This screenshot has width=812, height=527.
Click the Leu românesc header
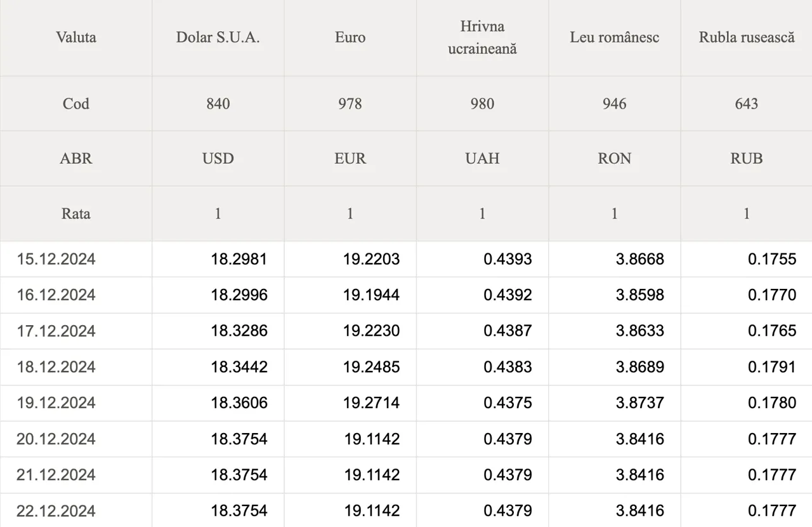click(x=615, y=37)
